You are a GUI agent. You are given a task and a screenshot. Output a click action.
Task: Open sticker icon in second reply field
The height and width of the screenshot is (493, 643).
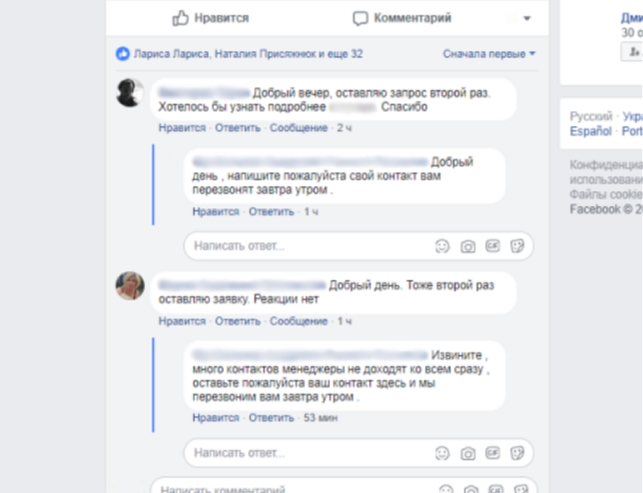pos(517,453)
